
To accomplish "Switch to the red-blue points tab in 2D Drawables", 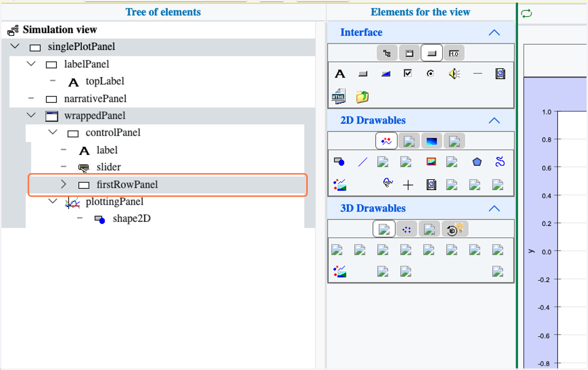I will click(387, 141).
